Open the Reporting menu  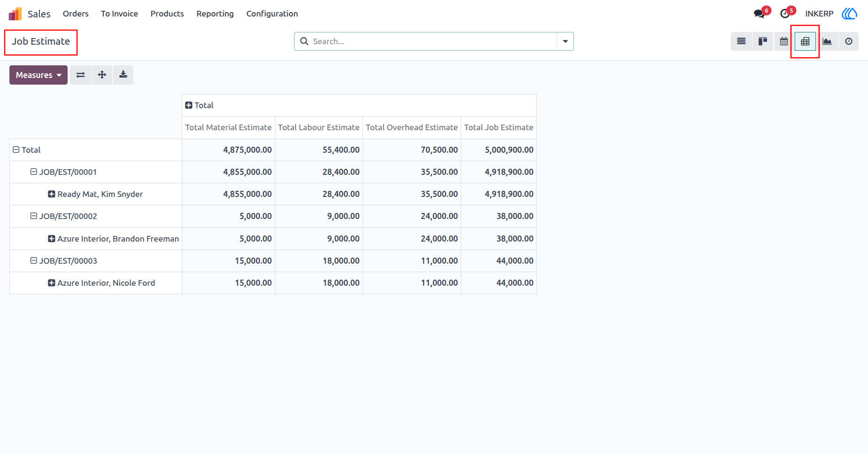point(215,14)
